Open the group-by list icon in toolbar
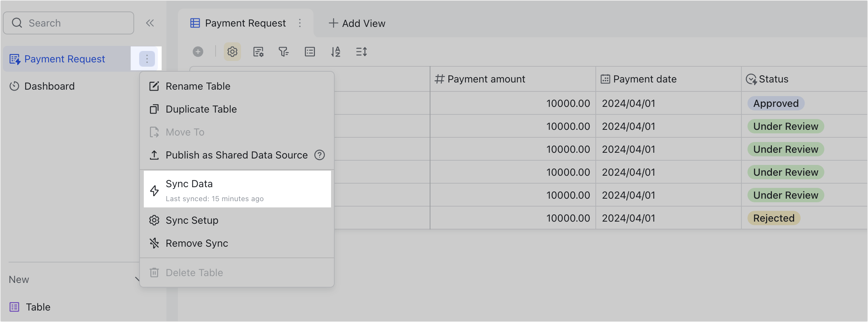 pos(310,52)
